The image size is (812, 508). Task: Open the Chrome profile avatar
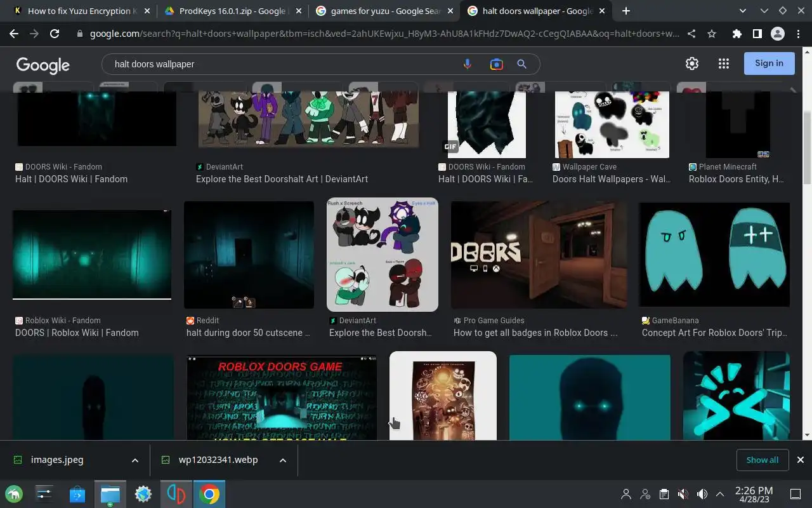click(x=777, y=34)
